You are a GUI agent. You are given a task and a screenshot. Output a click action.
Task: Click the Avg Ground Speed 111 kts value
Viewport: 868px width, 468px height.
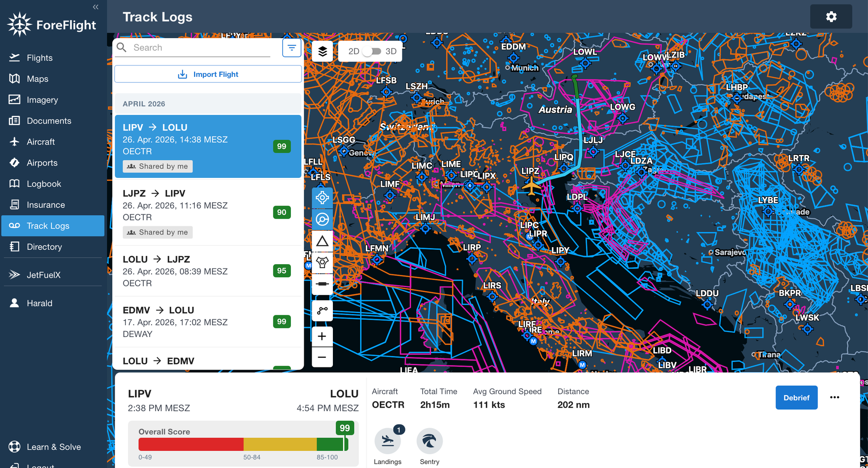489,405
